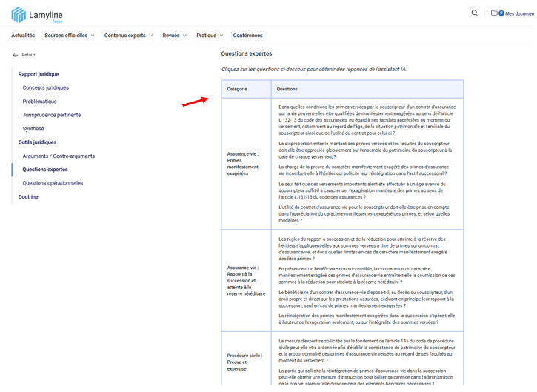Select Concepts juridiques in sidebar

45,87
